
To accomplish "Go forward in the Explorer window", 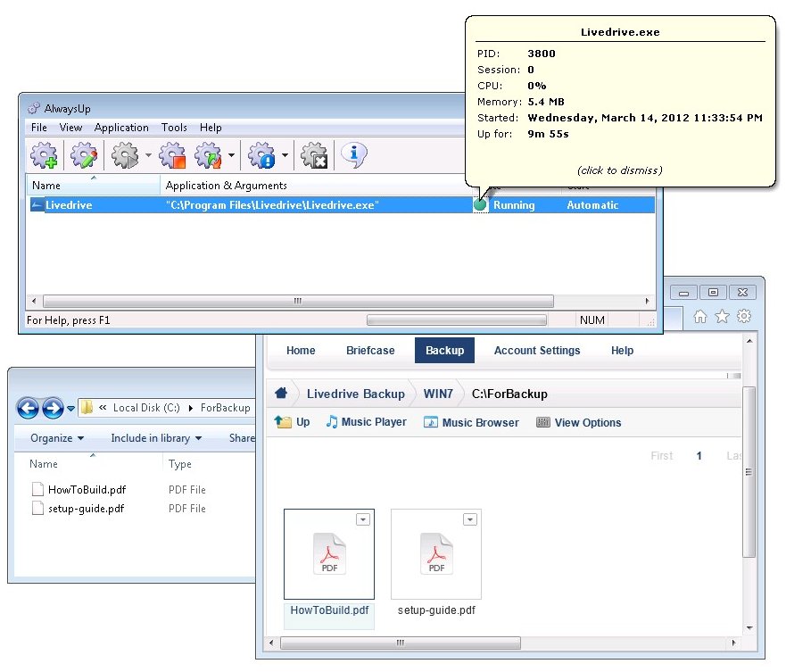I will (54, 408).
